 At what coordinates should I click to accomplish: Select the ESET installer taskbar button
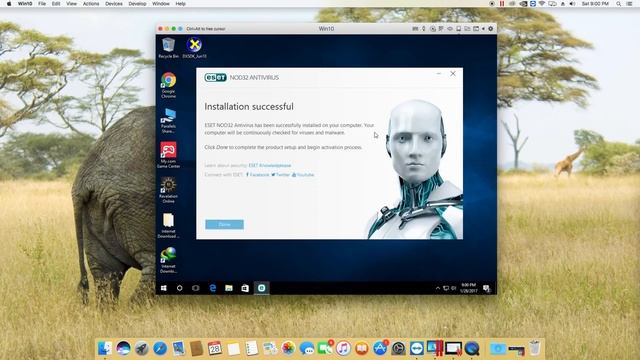pyautogui.click(x=262, y=288)
